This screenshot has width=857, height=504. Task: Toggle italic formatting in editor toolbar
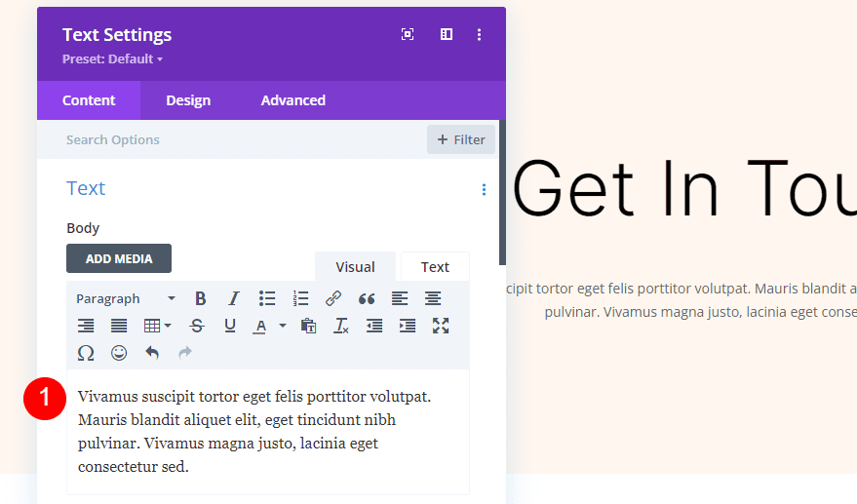234,298
